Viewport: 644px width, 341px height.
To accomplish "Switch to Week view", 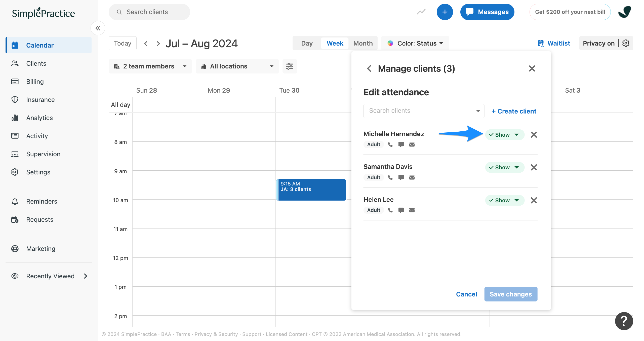I will tap(335, 43).
